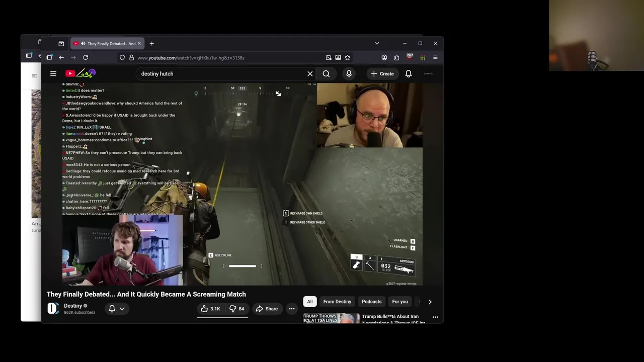
Task: Open options for 'Trump Bulls**ts About Iran' video
Action: [x=435, y=317]
